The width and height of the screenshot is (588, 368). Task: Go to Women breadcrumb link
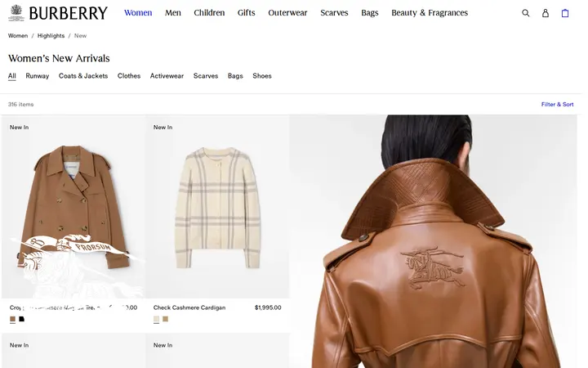(18, 36)
